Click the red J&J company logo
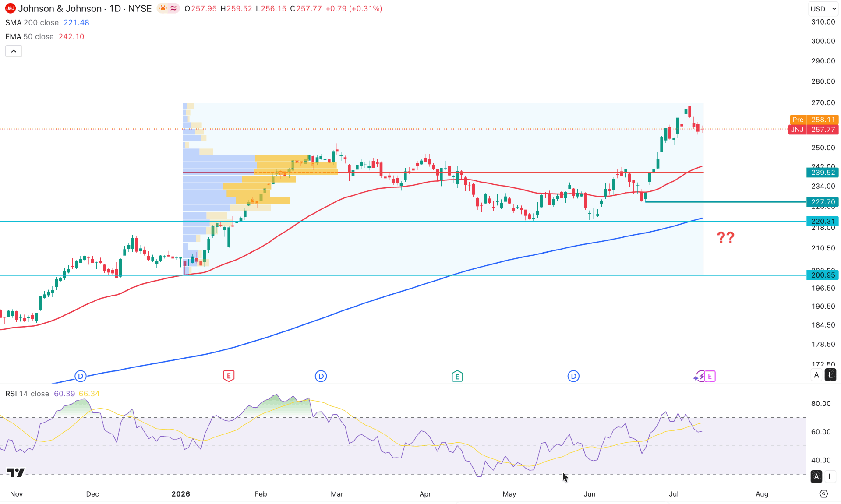Screen dimensions: 841x504 tap(10, 8)
